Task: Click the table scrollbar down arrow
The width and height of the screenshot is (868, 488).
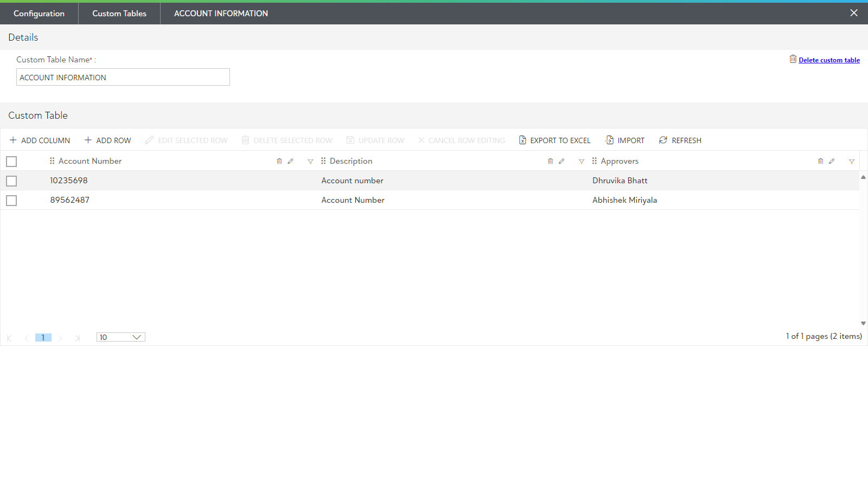Action: 863,323
